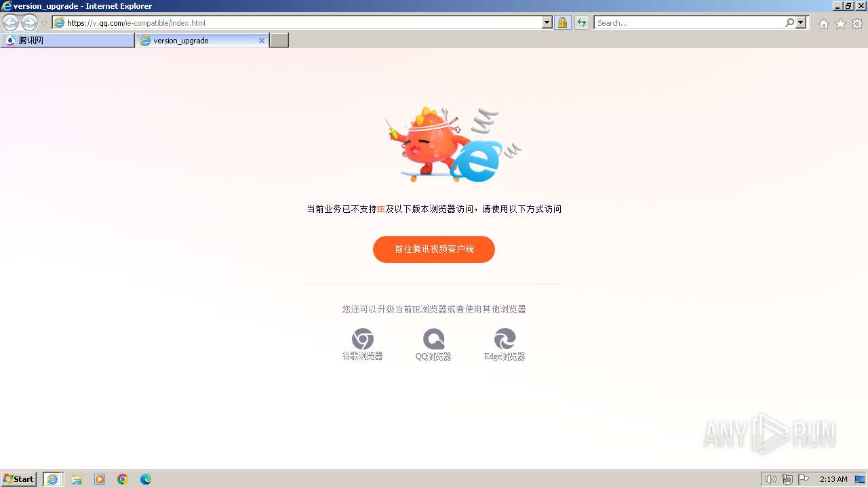Image resolution: width=868 pixels, height=488 pixels.
Task: Click the IE window title bar icon
Action: [7, 6]
